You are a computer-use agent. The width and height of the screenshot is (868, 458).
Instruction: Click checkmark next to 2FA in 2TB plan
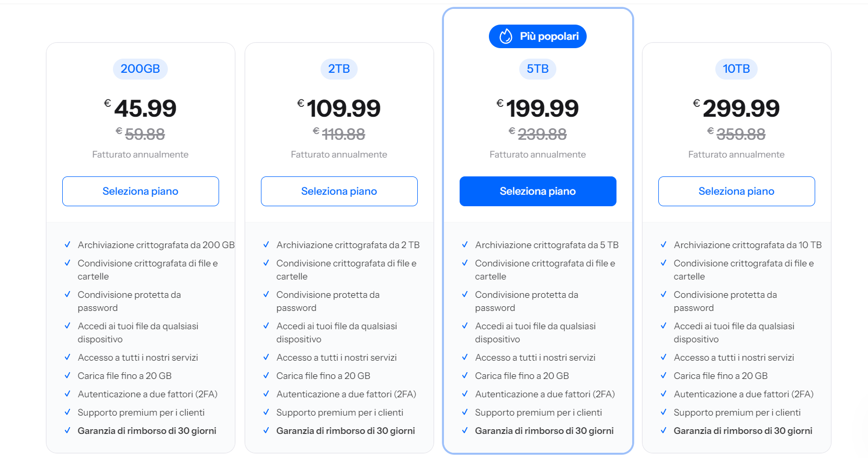[266, 394]
